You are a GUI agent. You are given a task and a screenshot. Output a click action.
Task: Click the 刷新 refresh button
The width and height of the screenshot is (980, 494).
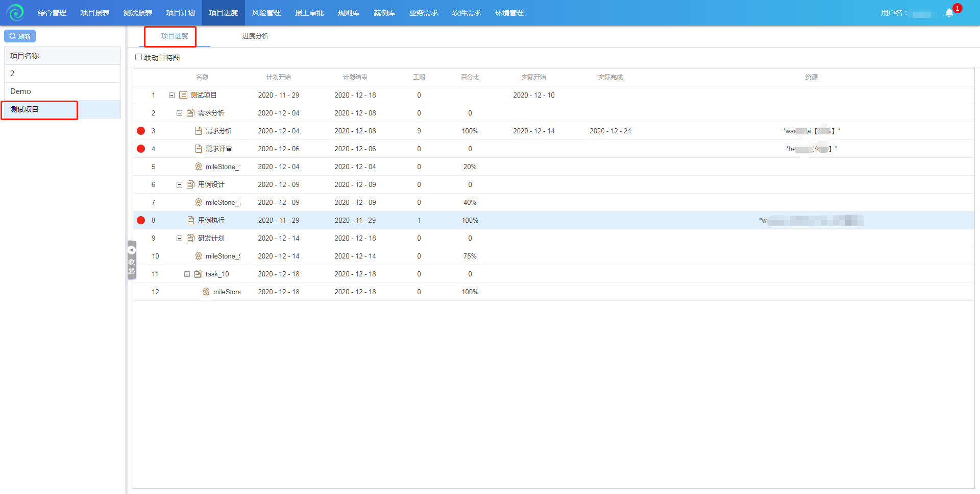pos(20,36)
